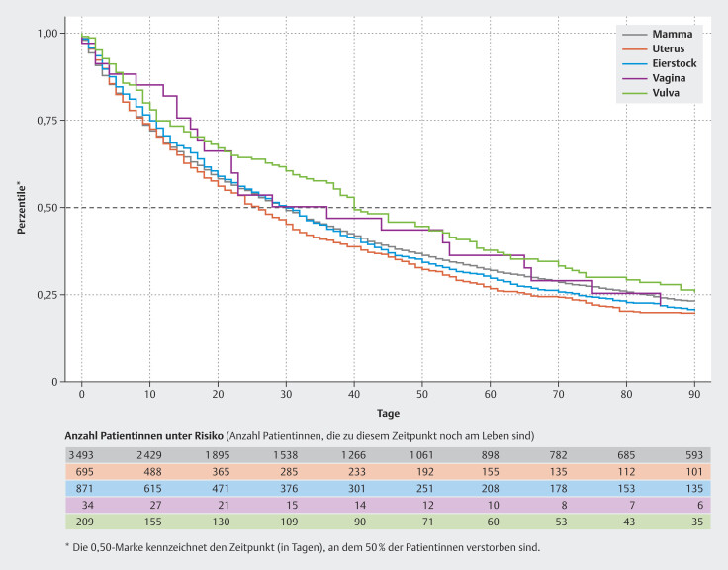Click the "Tage" x-axis title
The width and height of the screenshot is (728, 570).
[x=387, y=411]
